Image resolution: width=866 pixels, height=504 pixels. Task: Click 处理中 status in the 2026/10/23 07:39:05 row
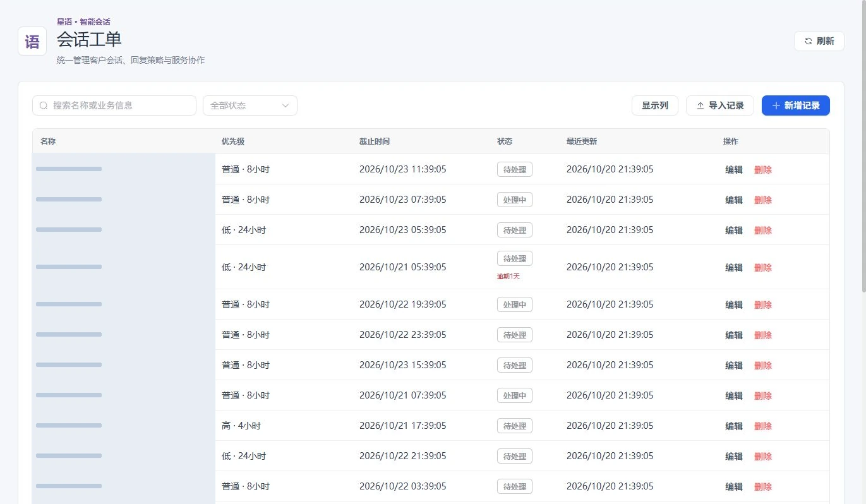pos(515,200)
